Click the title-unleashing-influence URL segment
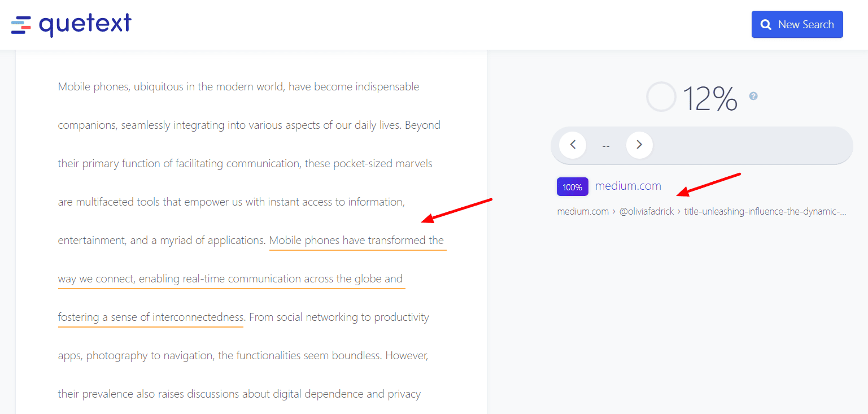 765,212
